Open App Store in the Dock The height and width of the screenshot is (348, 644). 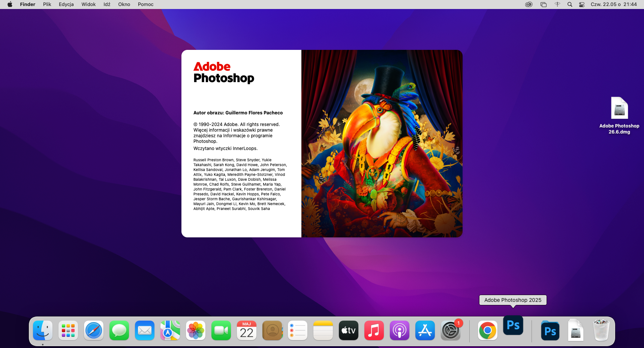[425, 330]
